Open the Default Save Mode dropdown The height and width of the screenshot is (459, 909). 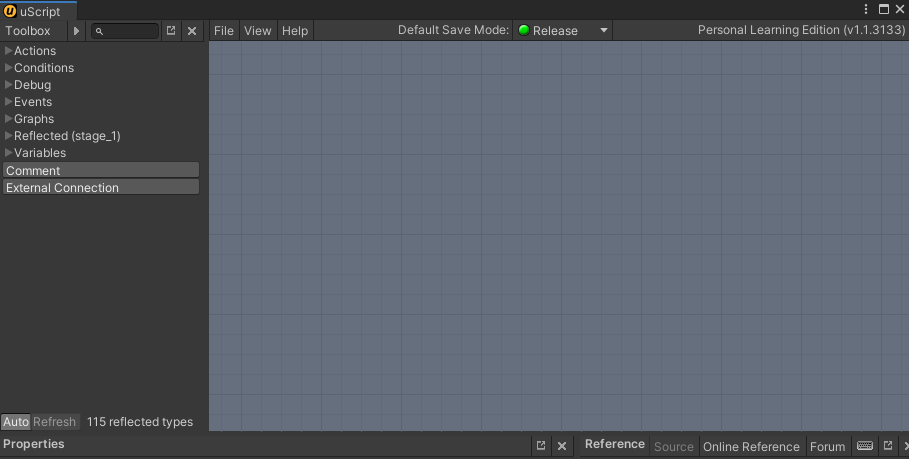pos(563,31)
